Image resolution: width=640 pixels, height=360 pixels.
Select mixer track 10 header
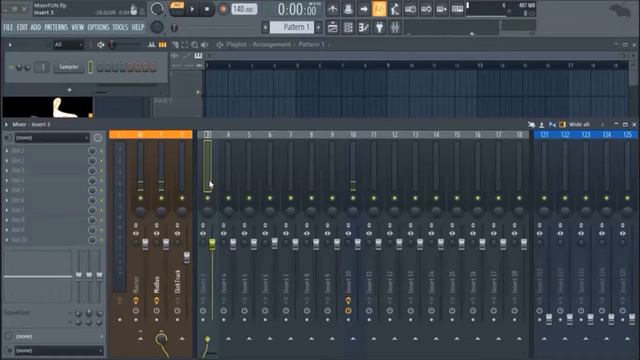click(x=353, y=134)
